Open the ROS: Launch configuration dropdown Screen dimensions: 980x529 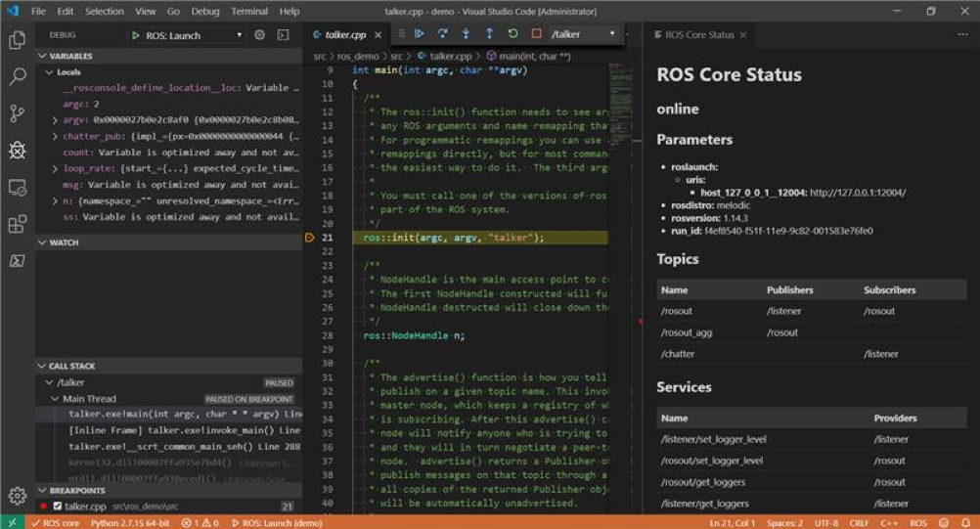[194, 35]
